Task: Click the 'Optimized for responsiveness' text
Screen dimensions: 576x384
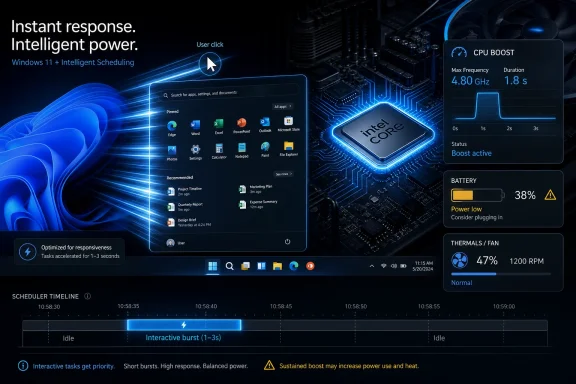Action: point(76,248)
